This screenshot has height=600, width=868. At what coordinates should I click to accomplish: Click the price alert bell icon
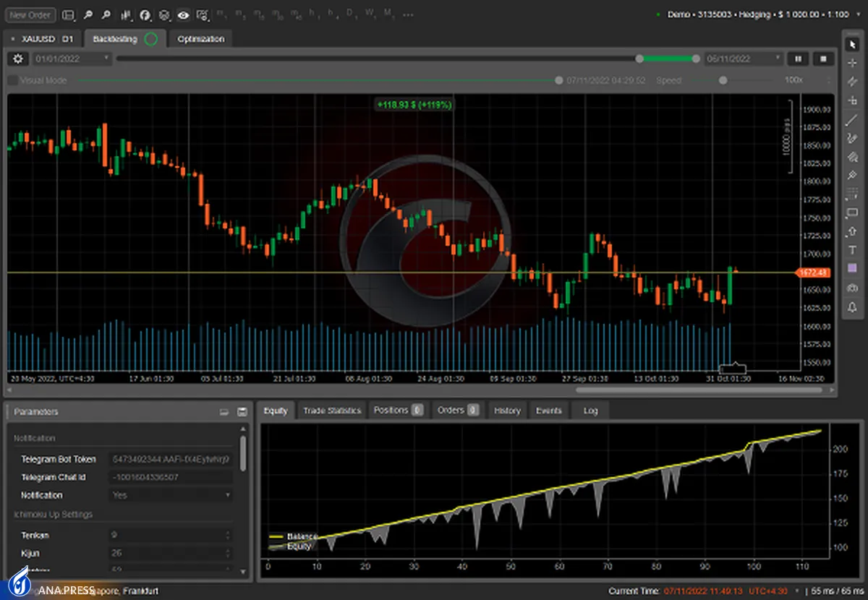click(852, 307)
